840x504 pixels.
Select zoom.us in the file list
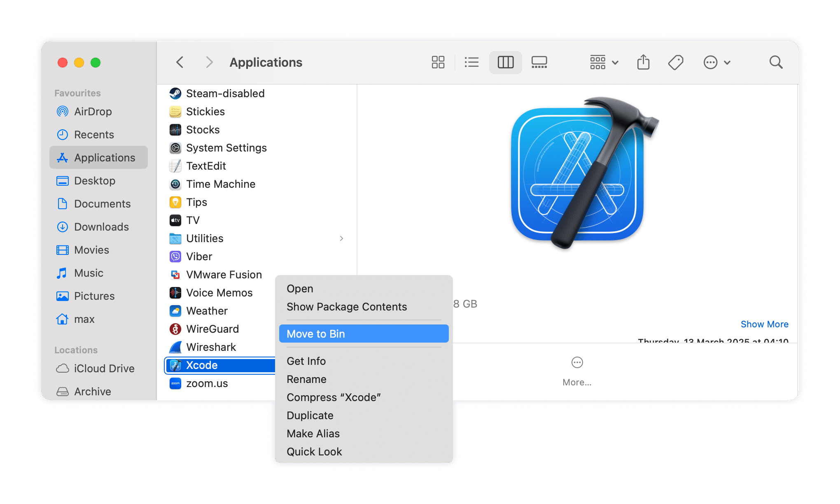click(207, 383)
